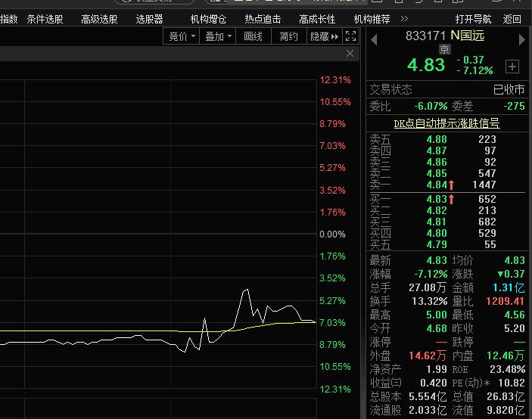
Task: Click the 总值 value 26.83亿
Action: click(506, 396)
